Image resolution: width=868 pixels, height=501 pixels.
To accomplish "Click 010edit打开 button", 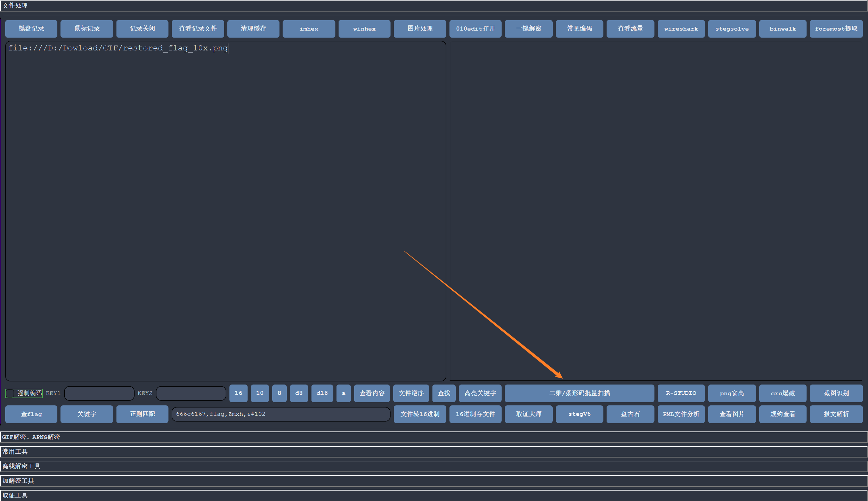I will pyautogui.click(x=476, y=29).
